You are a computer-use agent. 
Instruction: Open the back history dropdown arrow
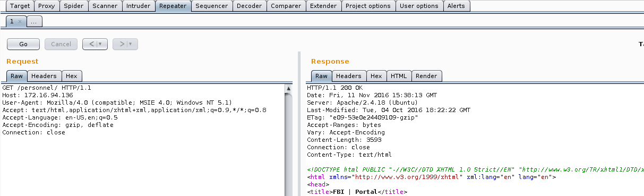click(x=101, y=44)
